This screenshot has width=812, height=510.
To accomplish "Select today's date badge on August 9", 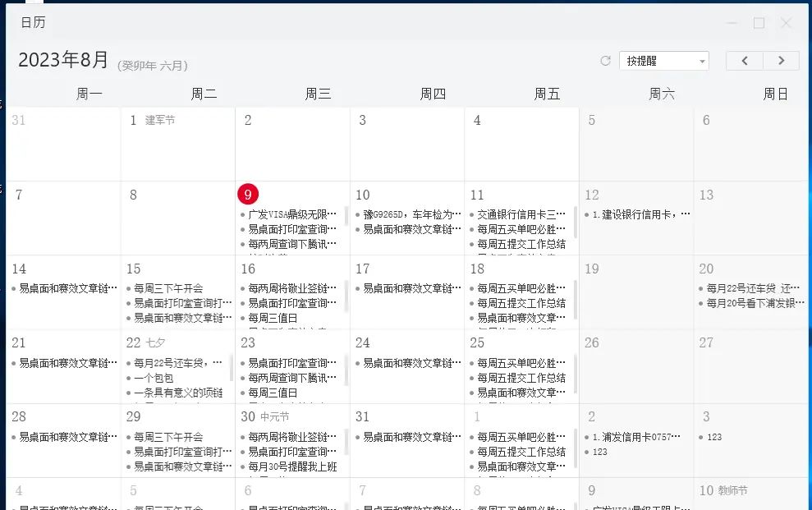I will pos(247,194).
